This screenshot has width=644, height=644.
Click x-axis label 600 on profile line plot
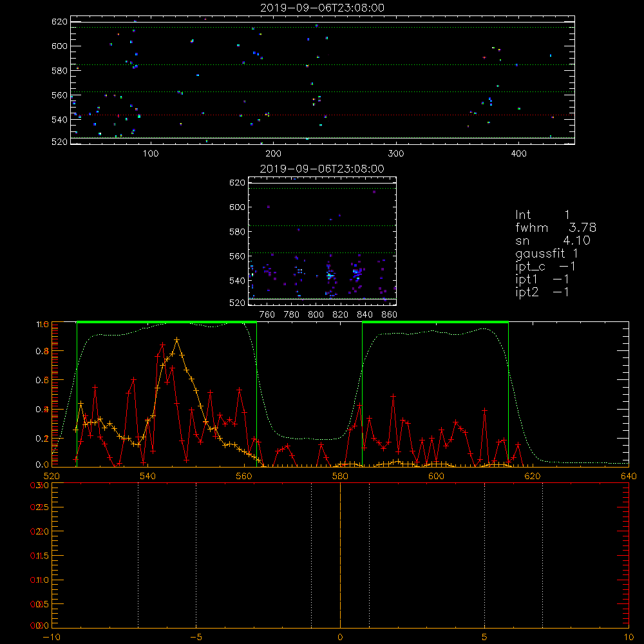click(436, 476)
